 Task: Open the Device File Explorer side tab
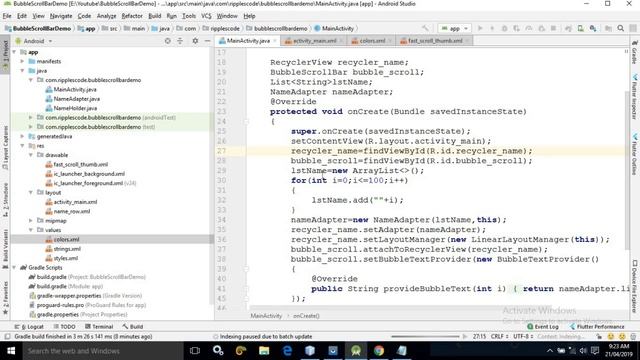point(635,287)
